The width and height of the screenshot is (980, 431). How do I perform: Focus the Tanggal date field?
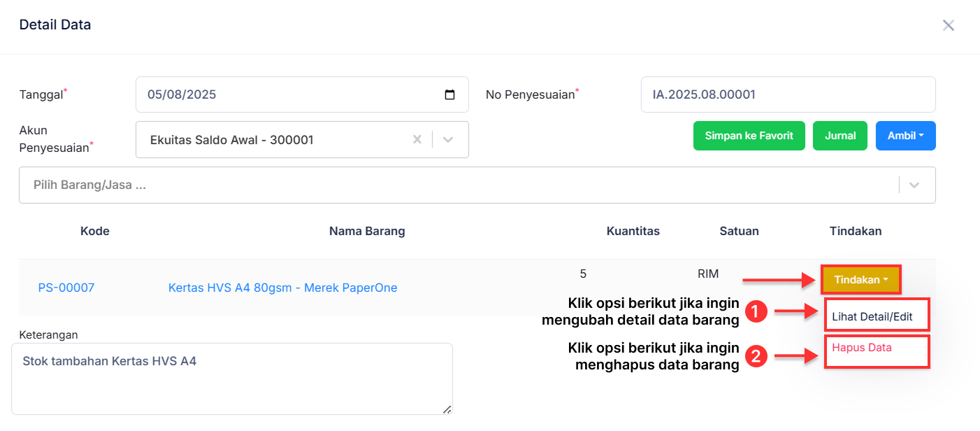pyautogui.click(x=280, y=94)
